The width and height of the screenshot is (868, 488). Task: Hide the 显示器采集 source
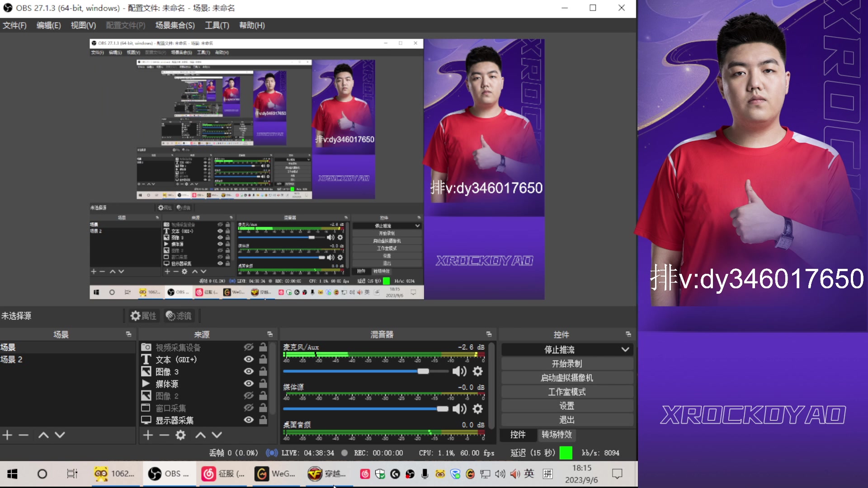click(249, 420)
